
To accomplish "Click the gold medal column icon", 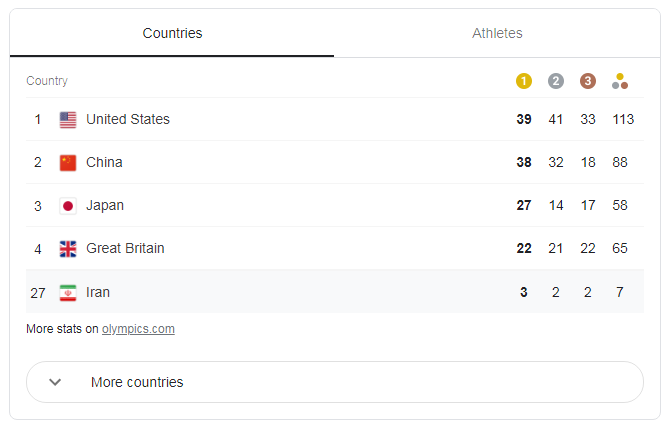I will pos(524,81).
